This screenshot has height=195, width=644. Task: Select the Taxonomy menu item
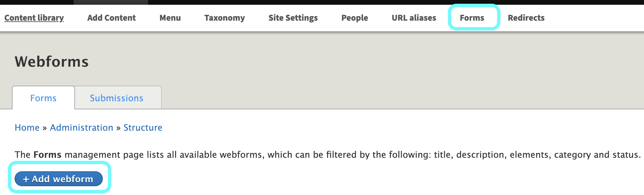pos(224,18)
